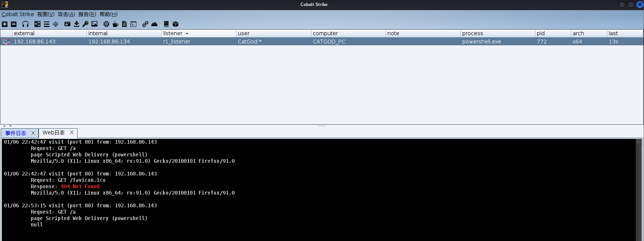Toggle sort order on the listener column
This screenshot has height=241, width=644.
point(199,33)
